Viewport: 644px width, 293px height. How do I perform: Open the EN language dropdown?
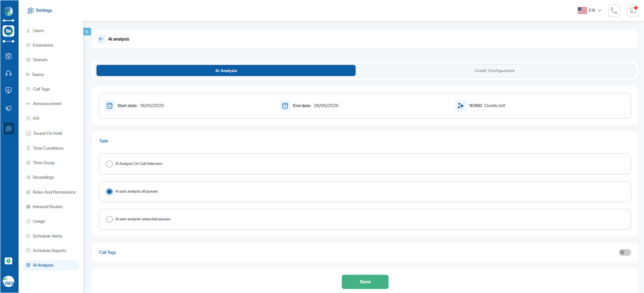pyautogui.click(x=590, y=10)
